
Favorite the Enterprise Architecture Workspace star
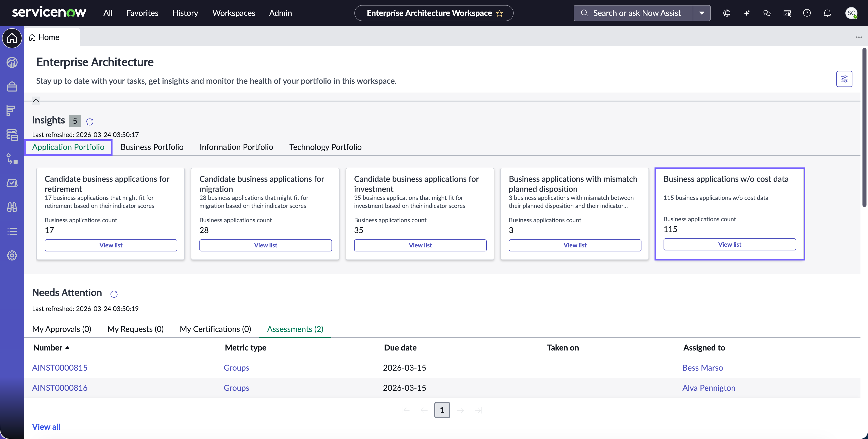pyautogui.click(x=499, y=13)
